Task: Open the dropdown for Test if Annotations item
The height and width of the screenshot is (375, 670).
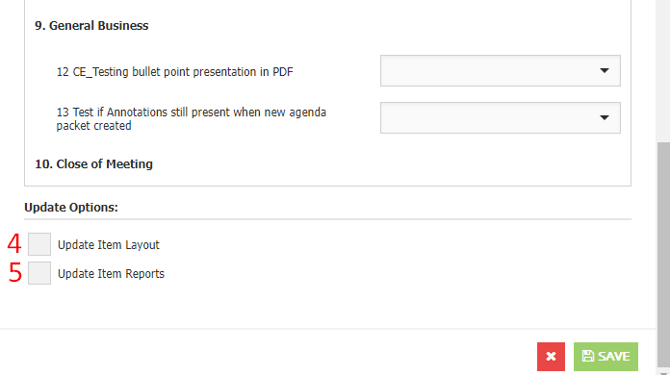Action: tap(500, 118)
